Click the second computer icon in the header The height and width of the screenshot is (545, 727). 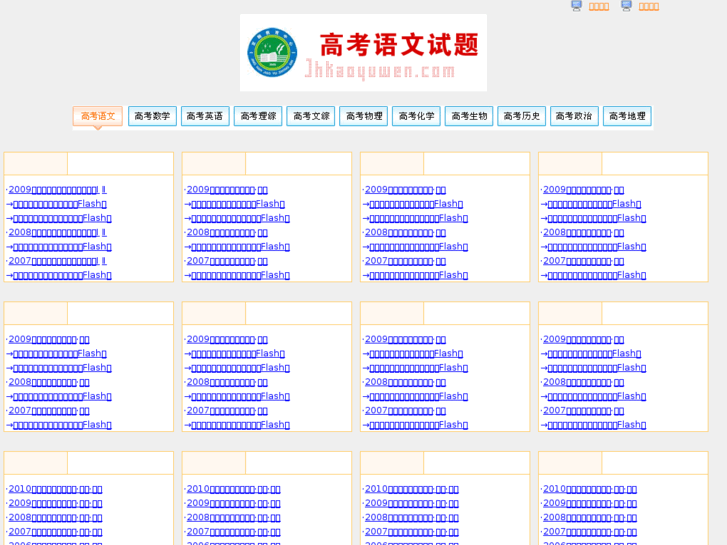click(x=626, y=6)
